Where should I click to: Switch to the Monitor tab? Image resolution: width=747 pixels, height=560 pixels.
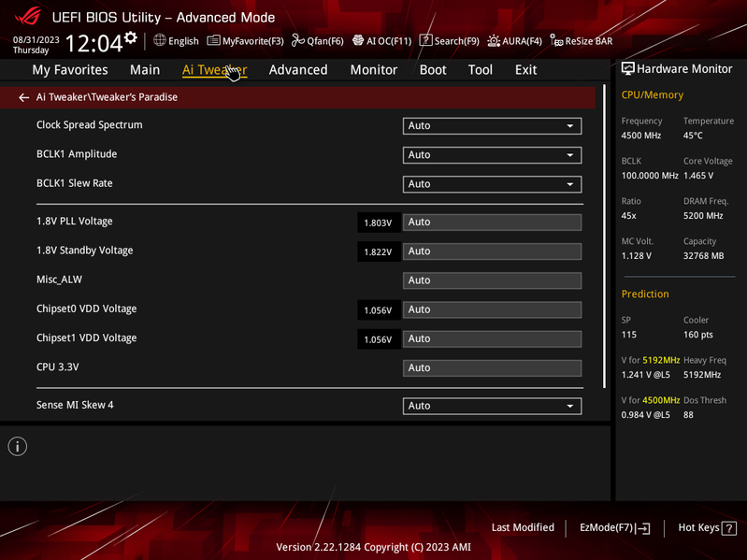tap(374, 70)
